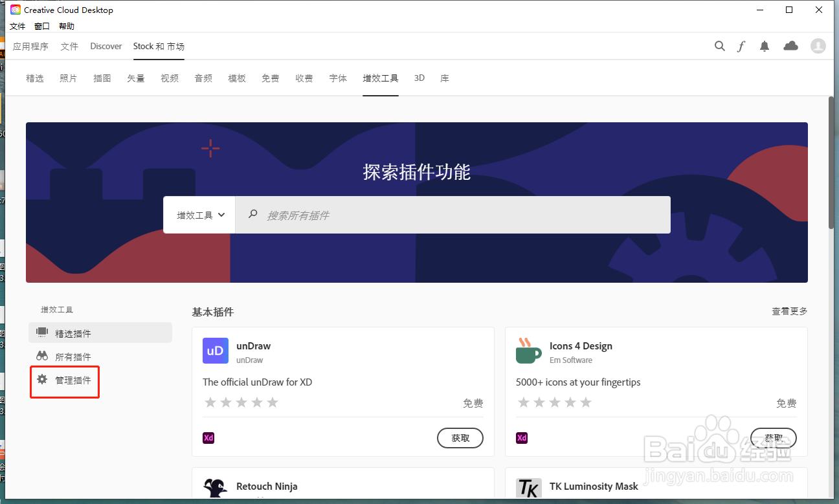Screen dimensions: 839x504
Task: Open the 插图 category tab
Action: point(102,78)
